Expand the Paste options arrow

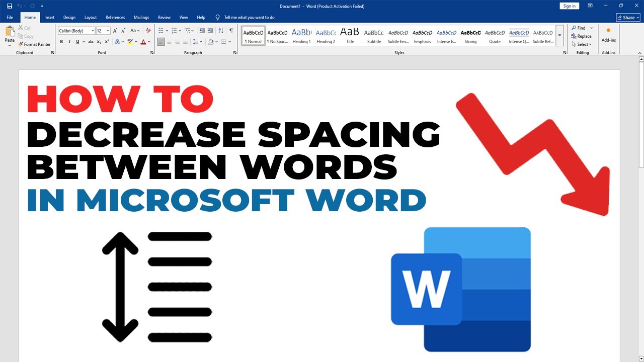[10, 46]
